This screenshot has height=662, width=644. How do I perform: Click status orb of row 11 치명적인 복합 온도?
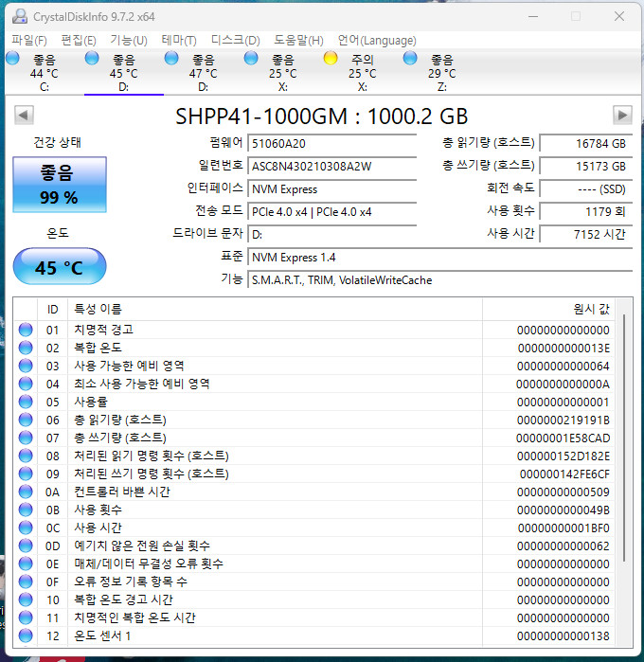(26, 618)
